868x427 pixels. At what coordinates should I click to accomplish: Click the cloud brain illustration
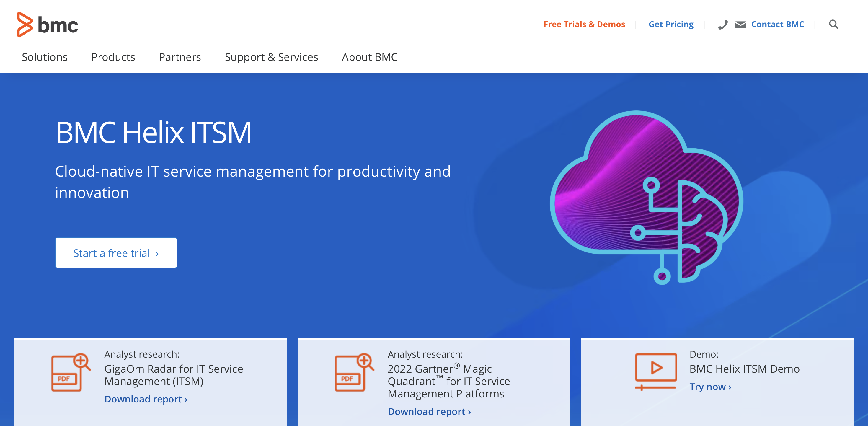click(647, 197)
